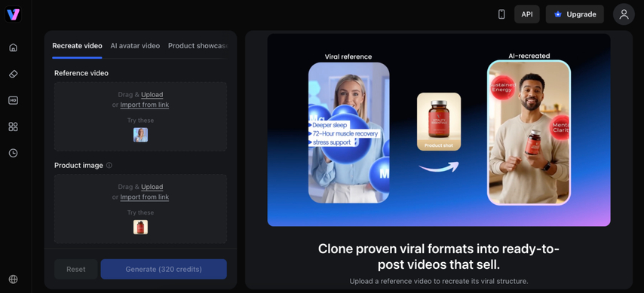This screenshot has height=293, width=644.
Task: Select the sample woman reference thumbnail
Action: tap(140, 135)
